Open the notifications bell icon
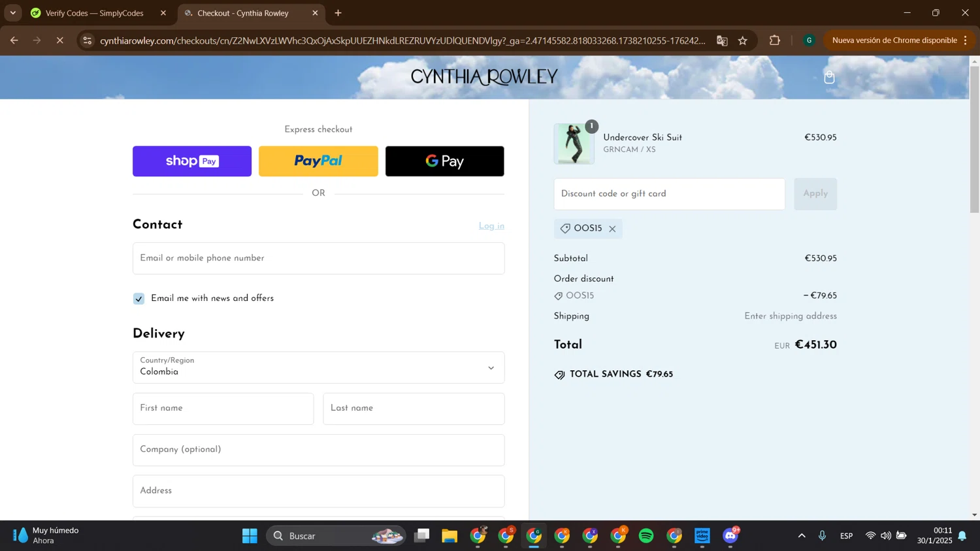This screenshot has height=551, width=980. coord(962,536)
